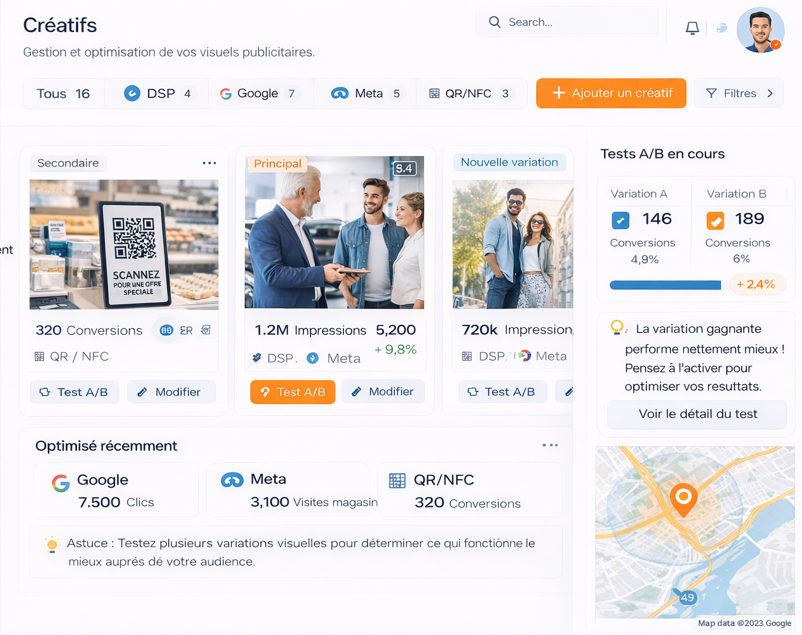Select the Meta filter tab
The height and width of the screenshot is (635, 802).
tap(366, 93)
